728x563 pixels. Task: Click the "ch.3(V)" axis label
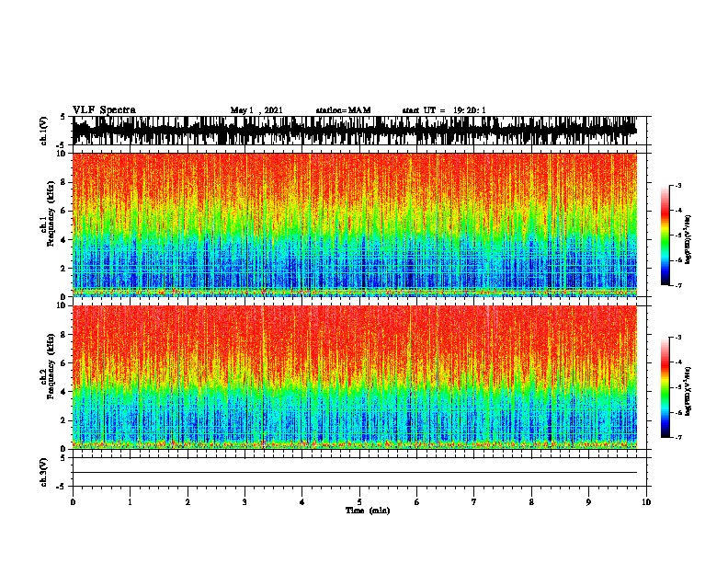pyautogui.click(x=44, y=472)
